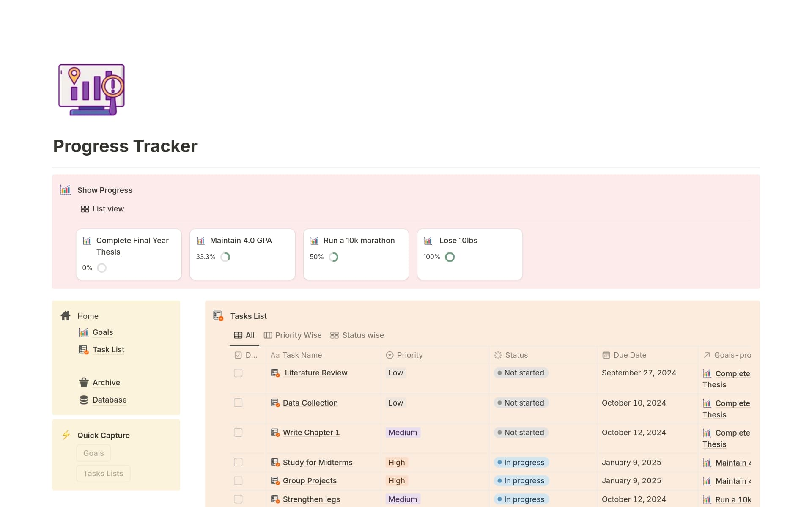Check the checkbox for Literature Review task
The image size is (812, 507).
[238, 373]
